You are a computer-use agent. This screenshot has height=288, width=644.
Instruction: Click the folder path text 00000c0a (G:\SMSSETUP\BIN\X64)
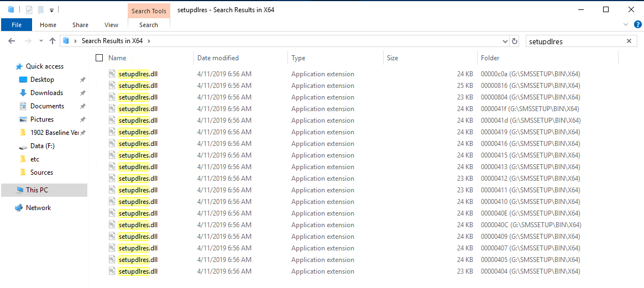pos(530,74)
